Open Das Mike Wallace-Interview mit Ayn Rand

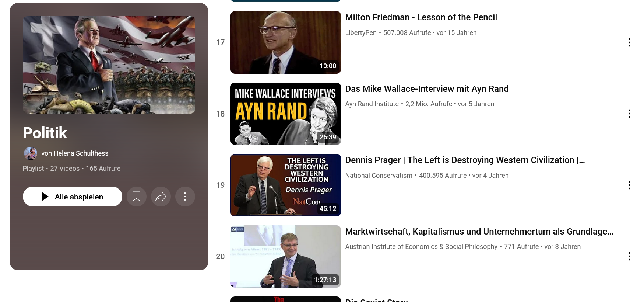pos(427,89)
